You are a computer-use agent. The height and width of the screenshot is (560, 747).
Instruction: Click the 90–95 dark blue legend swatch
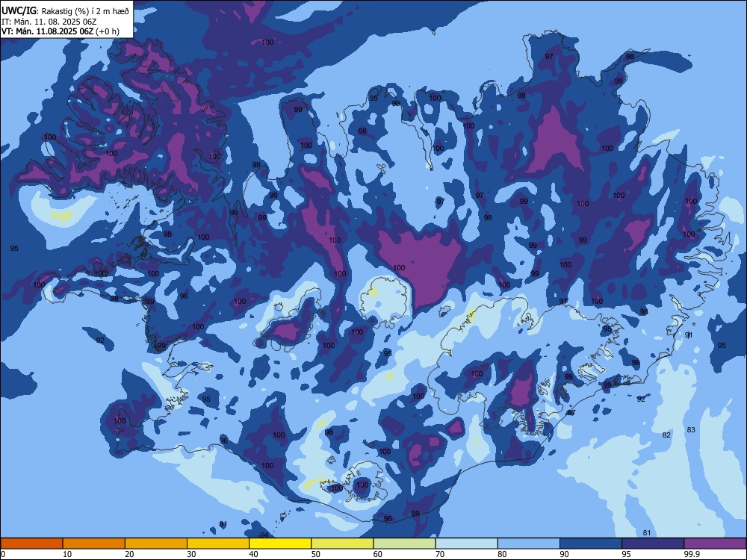click(591, 544)
